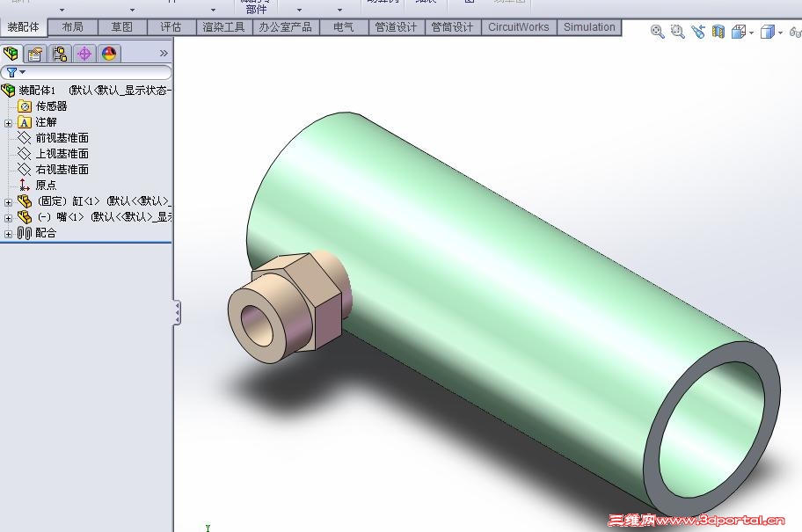Open the DimXpert Manager tab

[84, 53]
